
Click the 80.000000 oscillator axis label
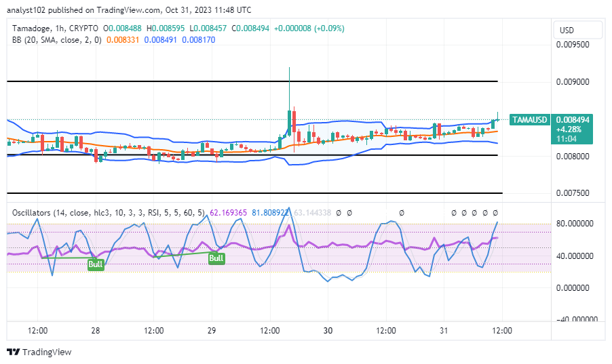pos(575,224)
